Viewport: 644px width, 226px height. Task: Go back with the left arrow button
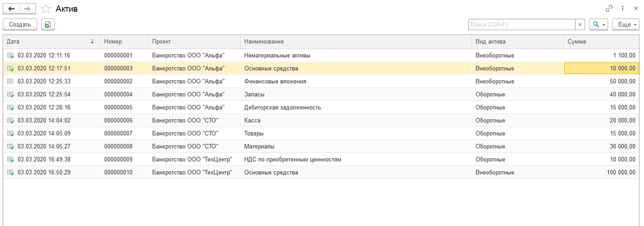pyautogui.click(x=11, y=9)
